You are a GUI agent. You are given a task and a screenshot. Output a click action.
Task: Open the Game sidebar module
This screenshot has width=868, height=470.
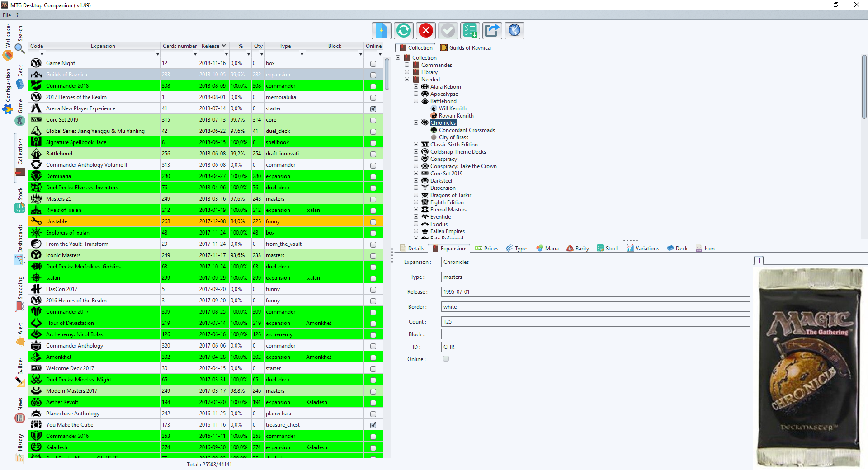20,112
